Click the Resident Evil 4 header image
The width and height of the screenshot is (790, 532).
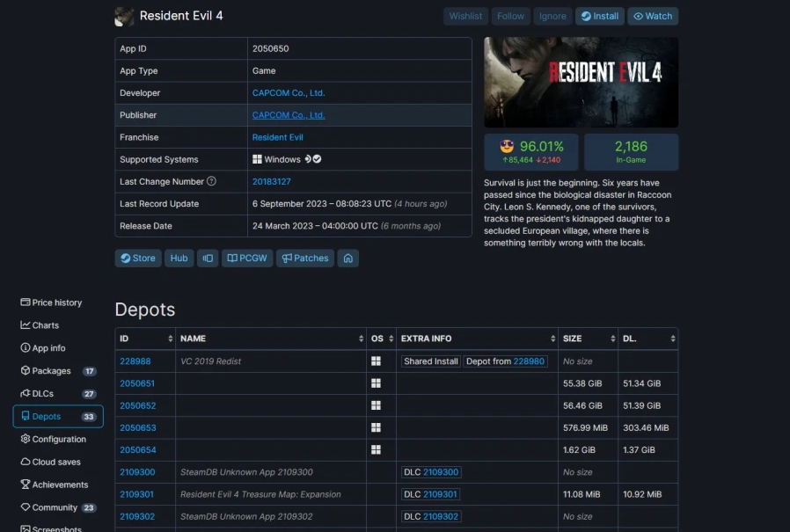581,82
